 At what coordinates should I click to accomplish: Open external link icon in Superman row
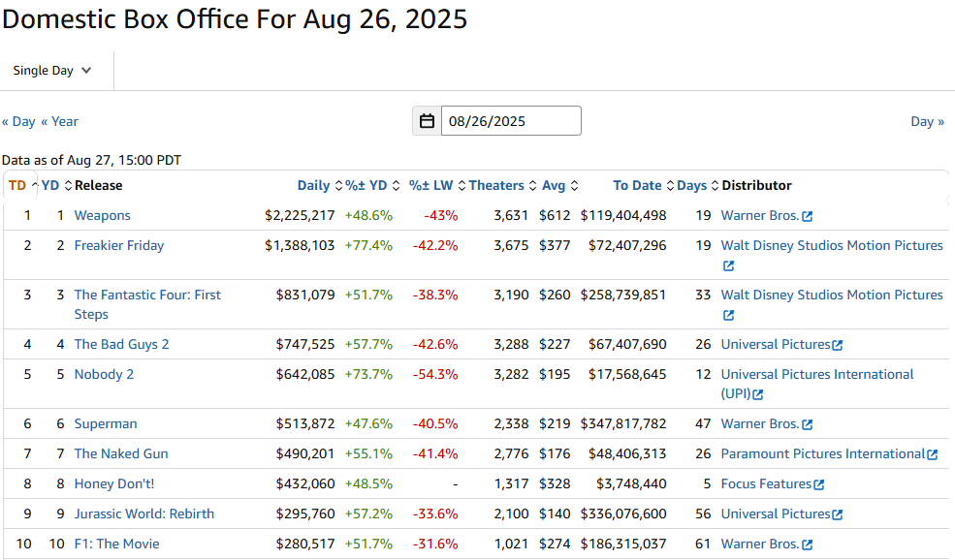click(808, 425)
